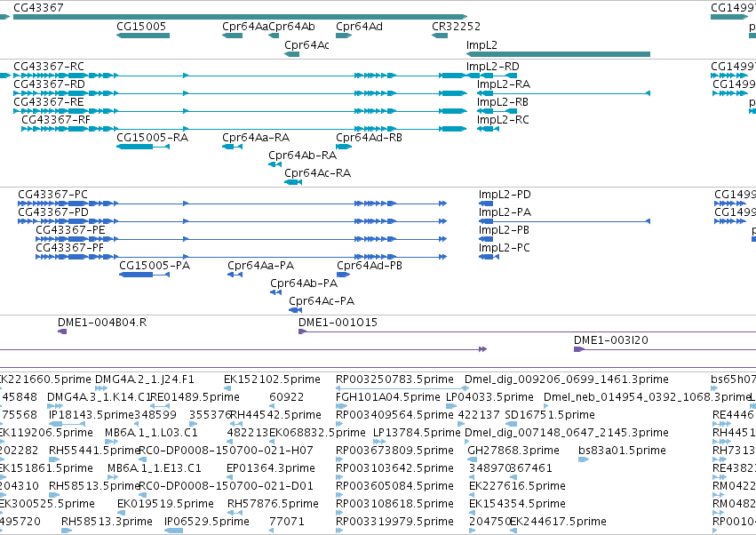This screenshot has height=535, width=756.
Task: Select EST RP003409564.5prime
Action: [394, 415]
